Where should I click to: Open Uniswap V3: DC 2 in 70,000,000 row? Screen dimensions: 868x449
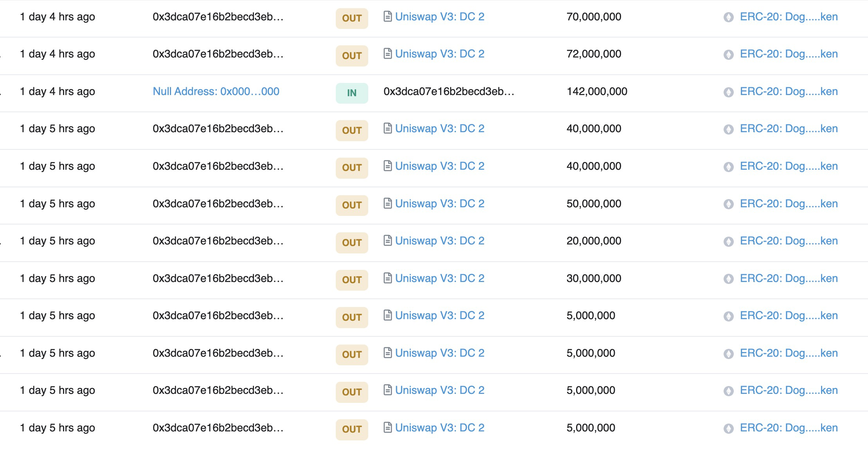tap(439, 17)
